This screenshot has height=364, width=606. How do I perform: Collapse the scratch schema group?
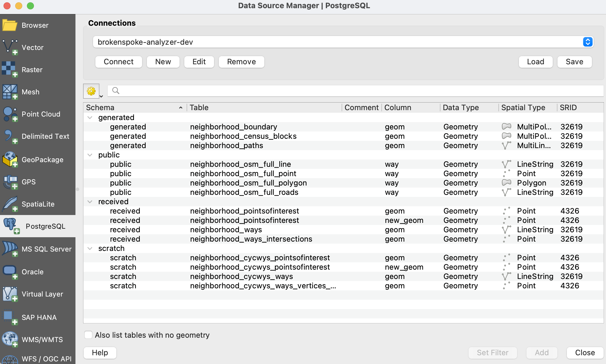click(x=90, y=248)
